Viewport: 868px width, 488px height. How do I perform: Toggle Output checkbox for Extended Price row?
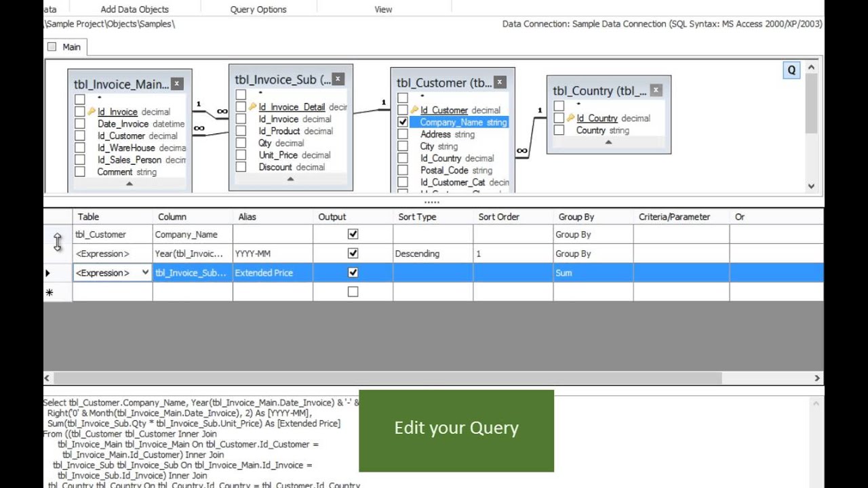click(353, 272)
